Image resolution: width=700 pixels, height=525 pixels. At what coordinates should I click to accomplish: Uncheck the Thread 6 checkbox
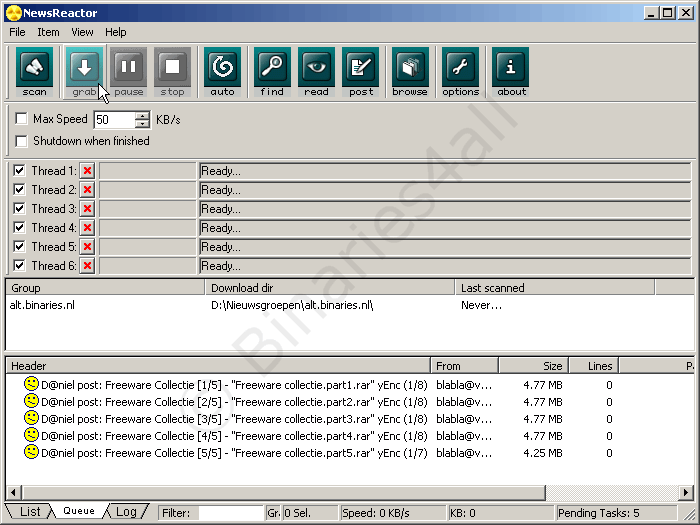(x=19, y=266)
